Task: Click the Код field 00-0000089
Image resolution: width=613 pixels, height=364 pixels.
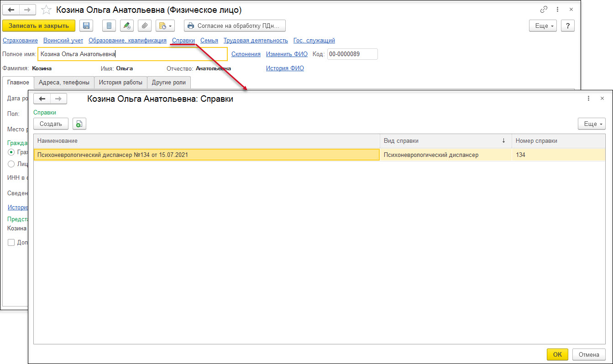Action: pos(352,54)
